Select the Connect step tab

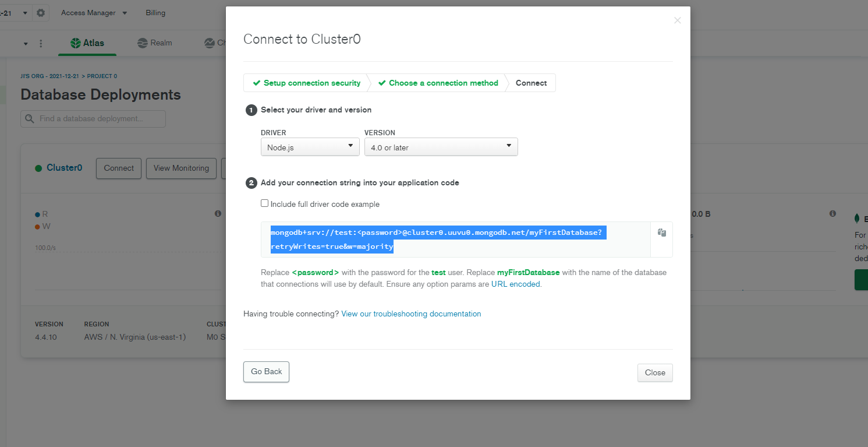click(x=531, y=83)
